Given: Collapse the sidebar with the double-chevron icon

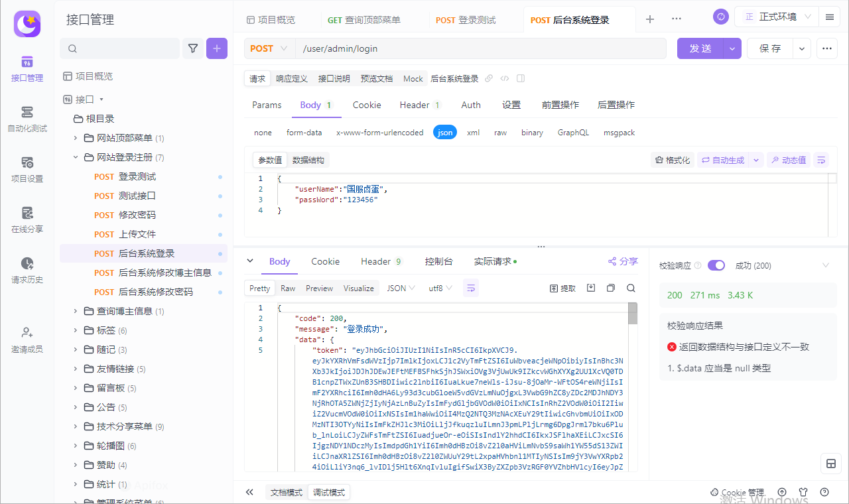Looking at the screenshot, I should point(249,492).
